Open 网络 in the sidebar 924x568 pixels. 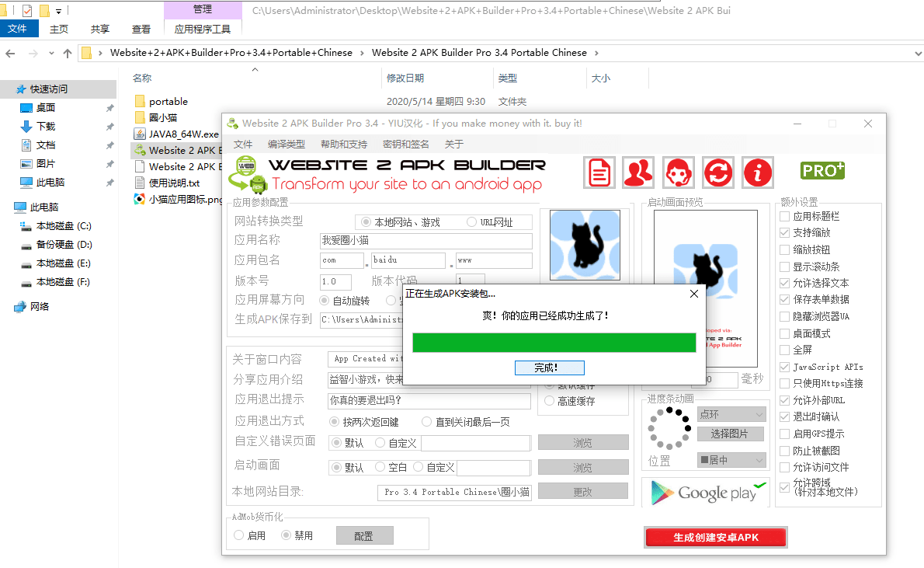40,307
